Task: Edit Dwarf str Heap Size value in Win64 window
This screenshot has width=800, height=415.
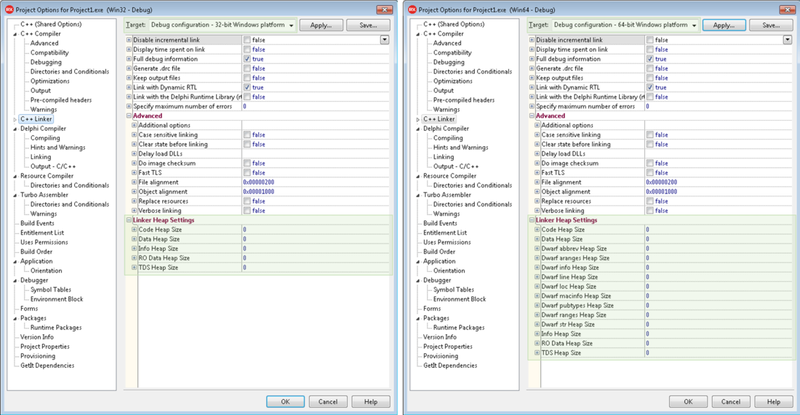Action: click(x=718, y=325)
